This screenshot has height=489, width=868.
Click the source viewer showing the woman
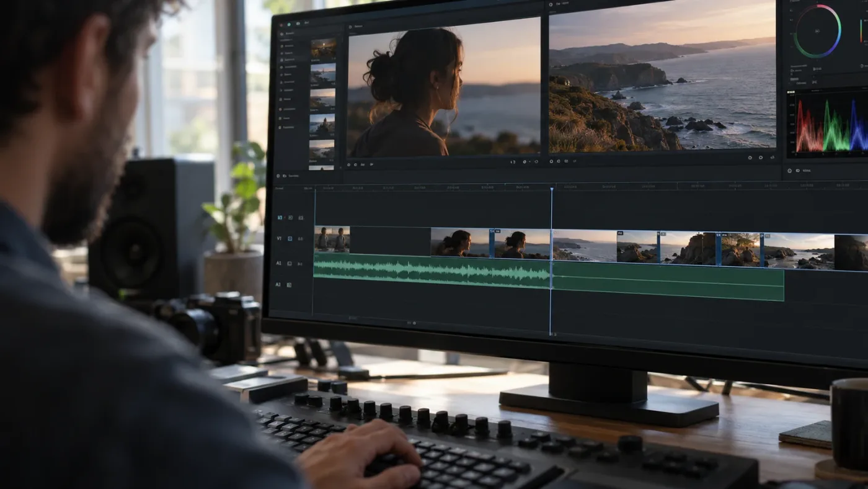tap(443, 87)
